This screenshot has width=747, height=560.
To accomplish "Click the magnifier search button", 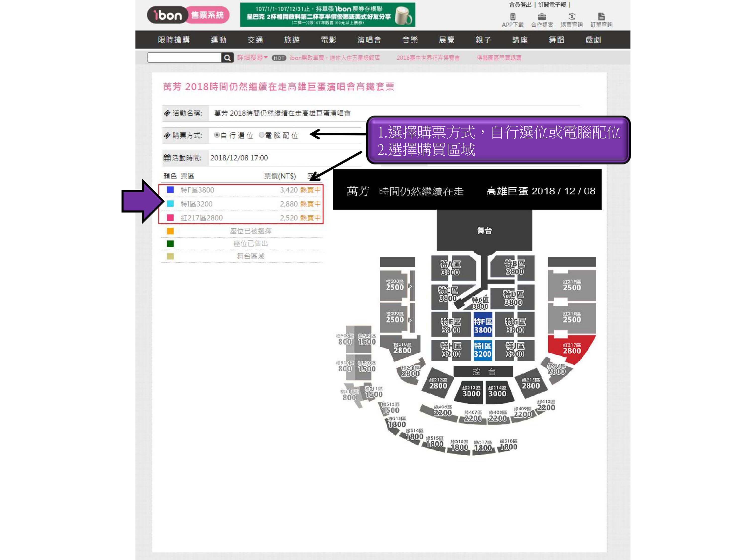I will pos(227,58).
